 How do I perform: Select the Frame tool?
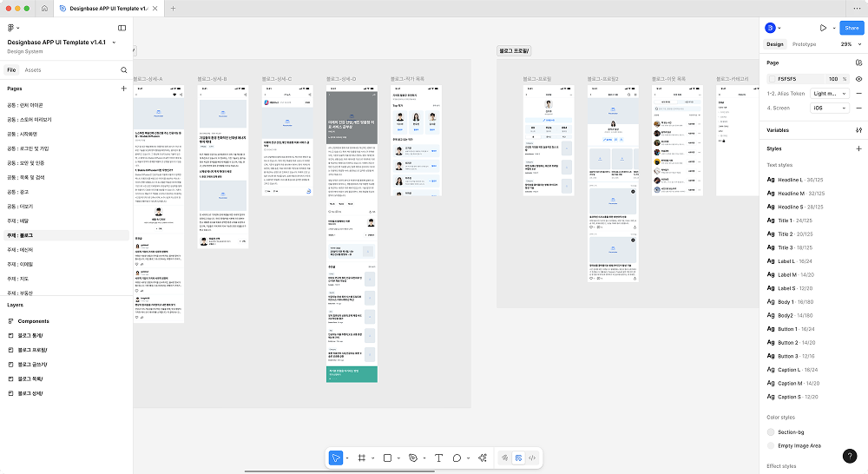tap(362, 458)
